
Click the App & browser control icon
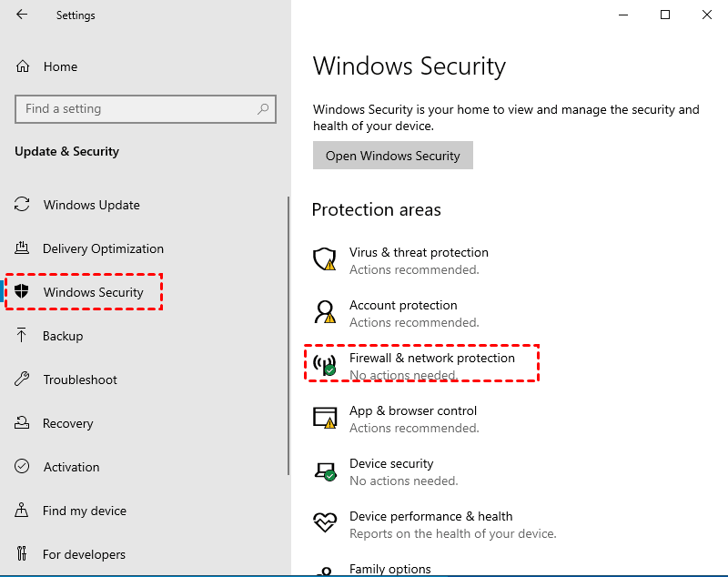[x=324, y=419]
